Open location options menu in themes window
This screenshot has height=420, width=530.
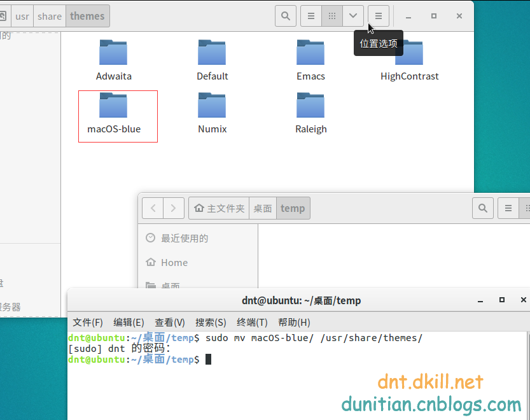coord(379,16)
